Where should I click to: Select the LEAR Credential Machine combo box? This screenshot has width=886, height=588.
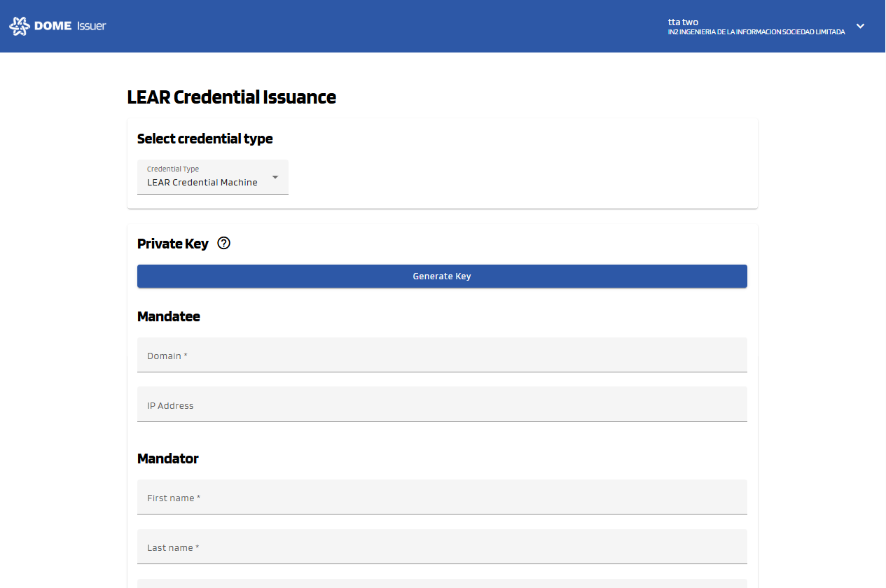click(x=203, y=182)
